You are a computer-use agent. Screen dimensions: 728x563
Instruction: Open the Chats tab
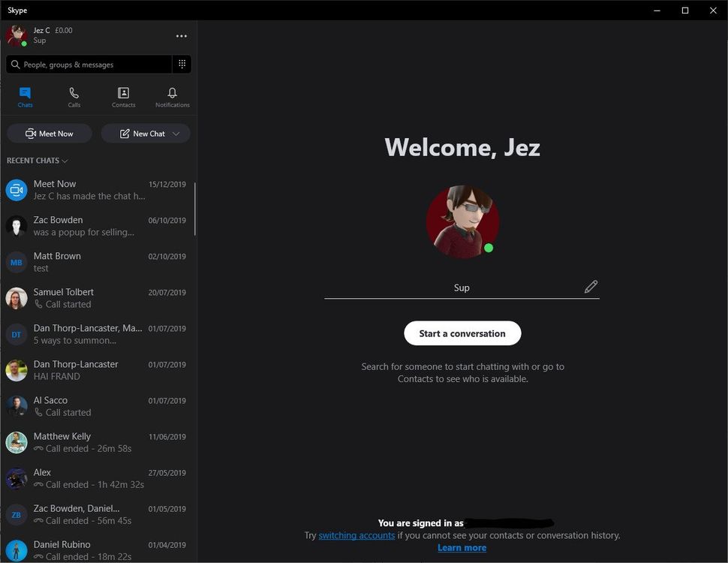tap(25, 96)
